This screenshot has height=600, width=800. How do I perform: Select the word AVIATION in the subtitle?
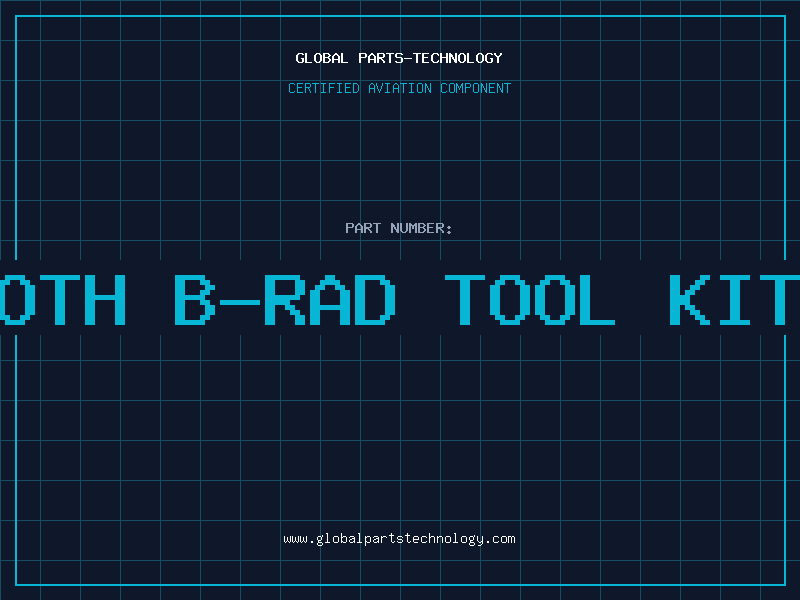click(x=400, y=88)
